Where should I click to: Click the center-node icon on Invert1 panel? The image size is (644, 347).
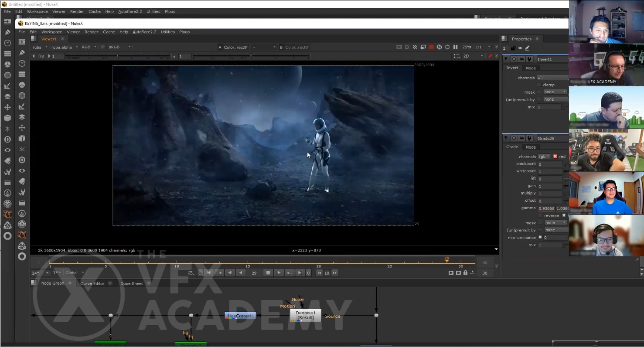515,59
